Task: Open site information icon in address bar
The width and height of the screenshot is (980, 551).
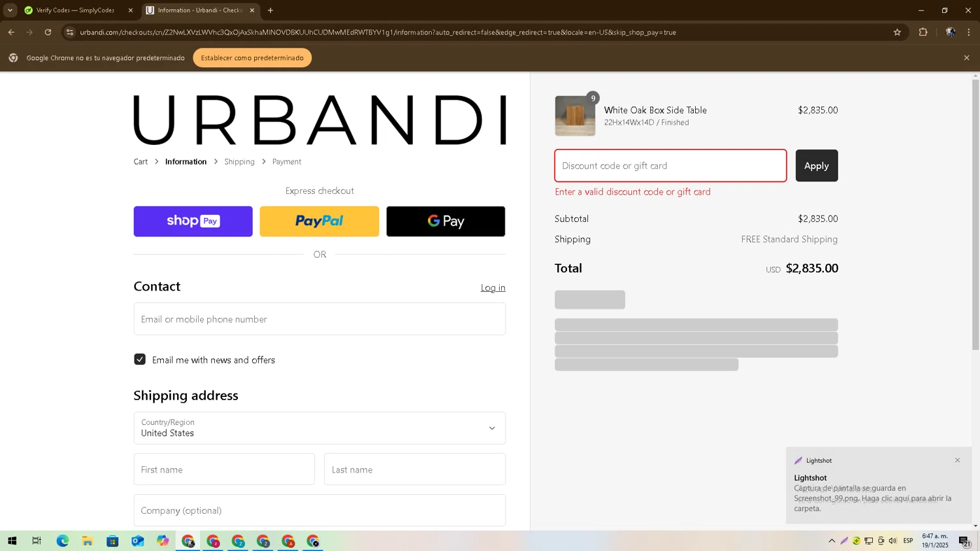Action: 70,32
